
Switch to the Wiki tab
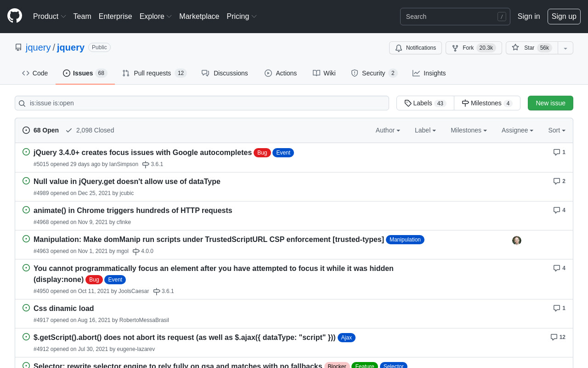tap(324, 73)
